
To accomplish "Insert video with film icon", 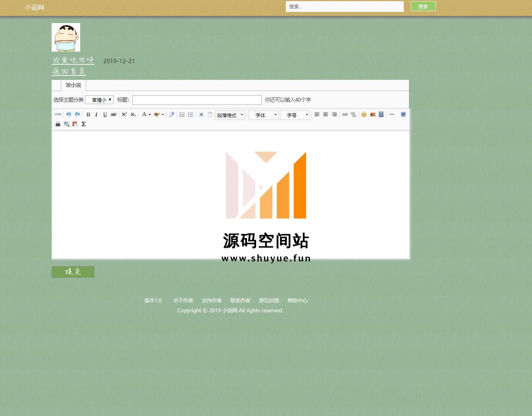I will point(381,114).
